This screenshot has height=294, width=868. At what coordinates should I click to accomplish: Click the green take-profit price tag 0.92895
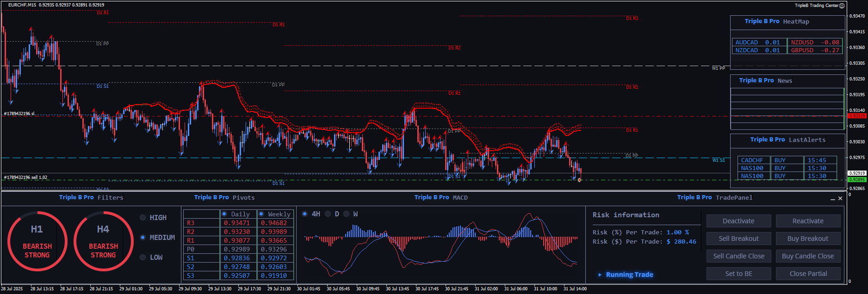click(856, 179)
